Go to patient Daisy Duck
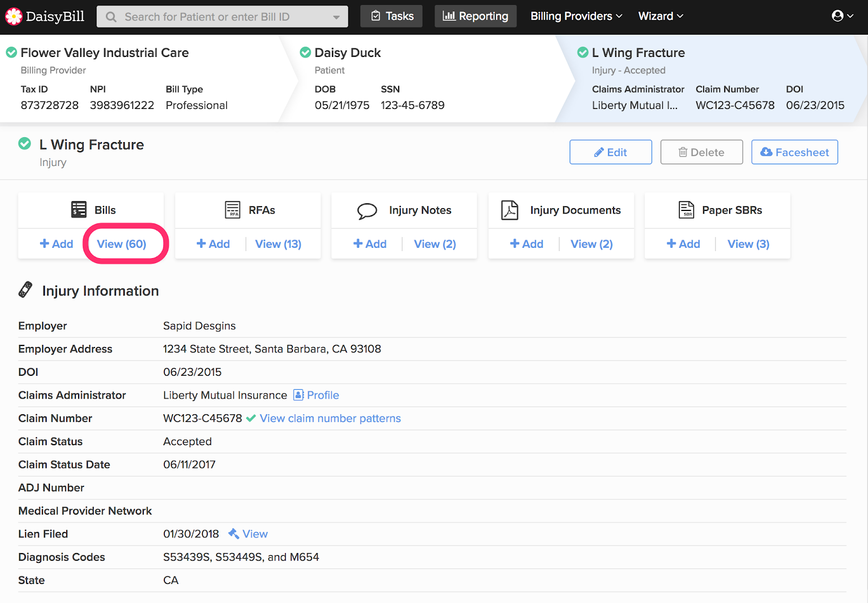This screenshot has width=868, height=603. (348, 53)
